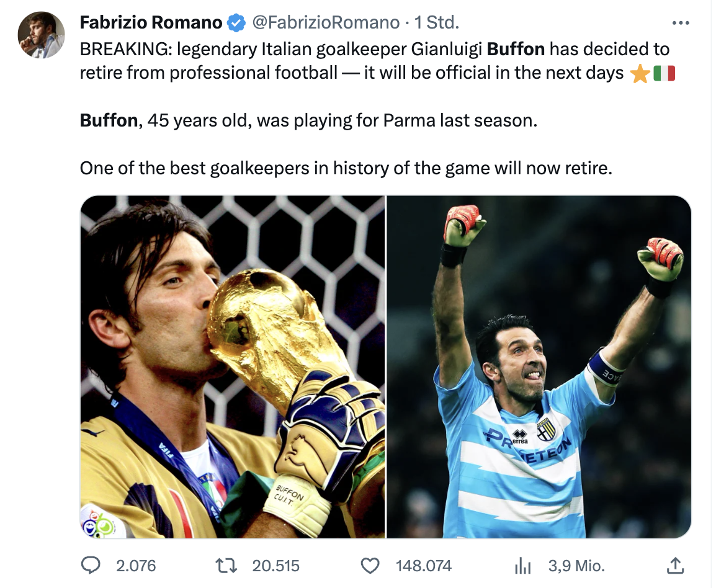Click the 3,9 Mio. views count
This screenshot has height=588, width=716.
tap(576, 566)
